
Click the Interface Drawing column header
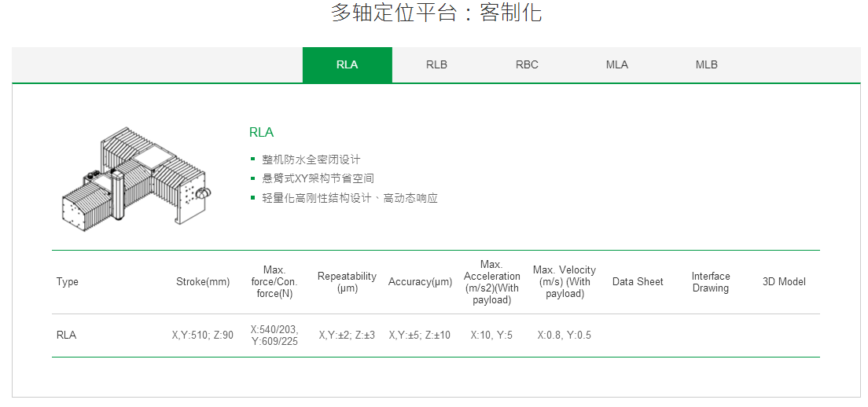[711, 282]
